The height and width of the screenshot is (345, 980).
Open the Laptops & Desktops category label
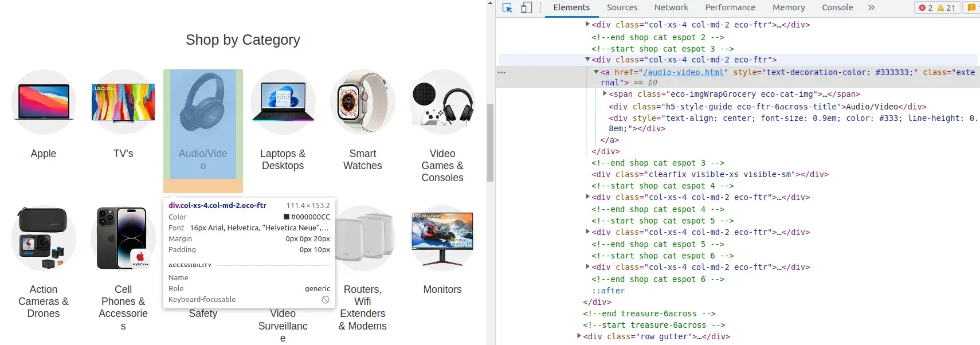click(283, 159)
